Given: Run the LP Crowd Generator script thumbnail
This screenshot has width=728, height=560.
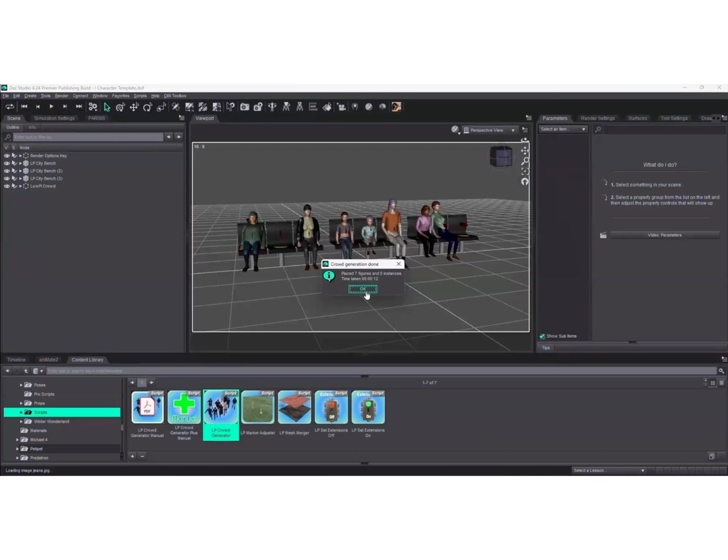Looking at the screenshot, I should coord(221,407).
